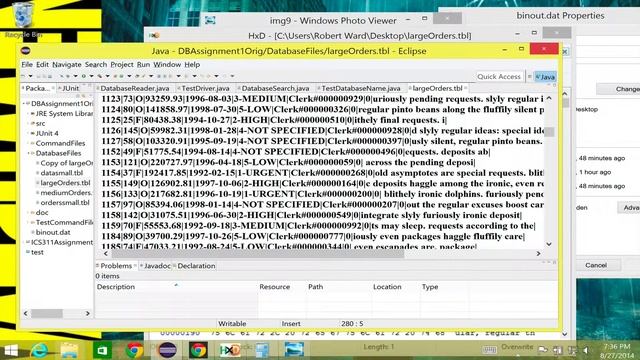The width and height of the screenshot is (640, 360).
Task: Close the largeOrders.tbl editor tab
Action: point(466,88)
